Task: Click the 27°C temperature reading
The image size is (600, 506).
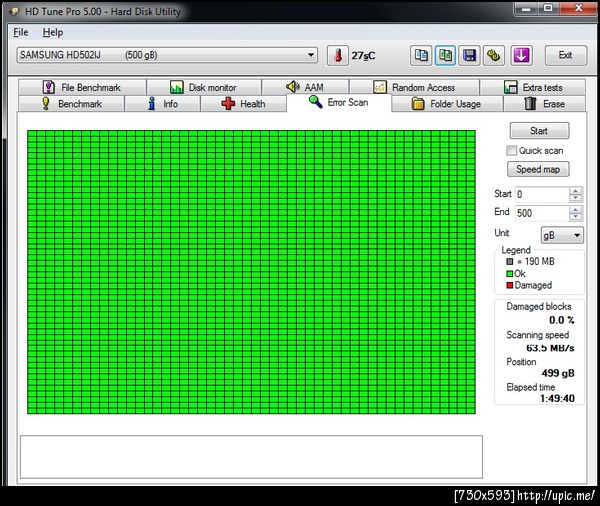Action: (363, 56)
